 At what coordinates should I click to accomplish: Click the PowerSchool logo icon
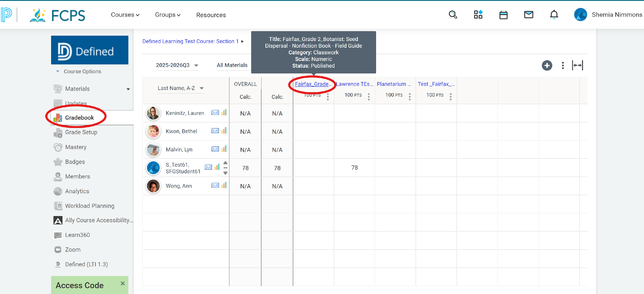6,15
